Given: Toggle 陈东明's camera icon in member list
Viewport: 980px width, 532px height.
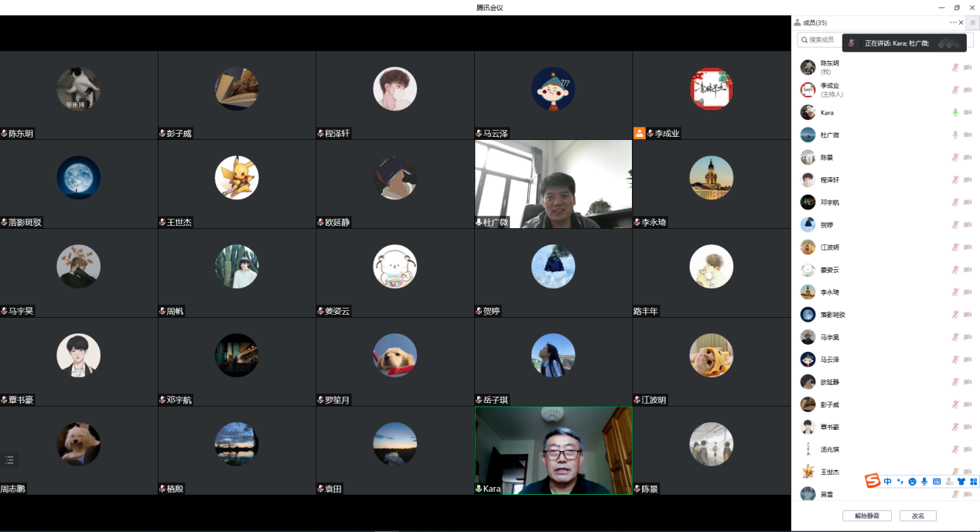Looking at the screenshot, I should [968, 68].
